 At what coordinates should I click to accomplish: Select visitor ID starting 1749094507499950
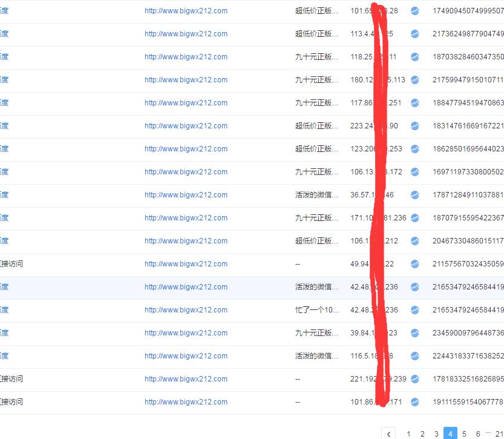[x=468, y=11]
